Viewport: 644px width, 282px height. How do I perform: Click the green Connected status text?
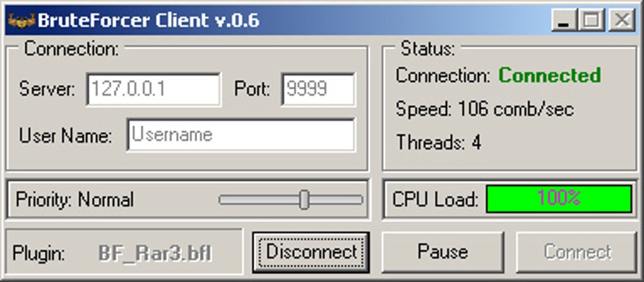[549, 76]
